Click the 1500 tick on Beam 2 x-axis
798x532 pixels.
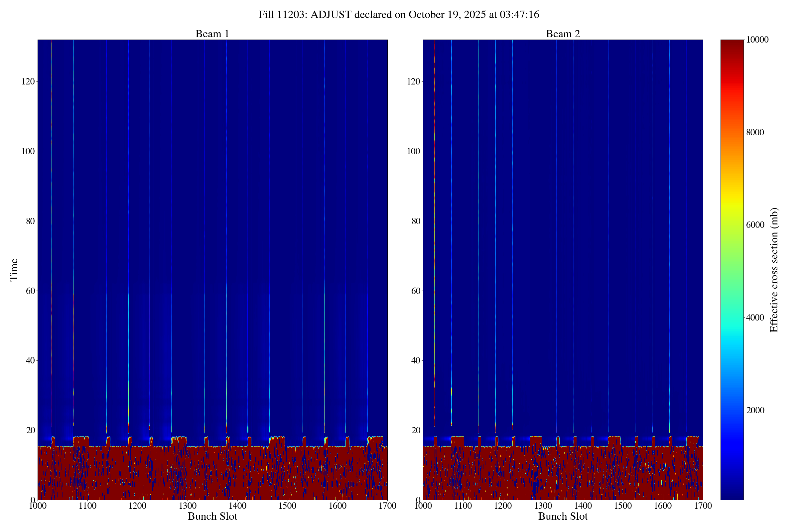622,506
